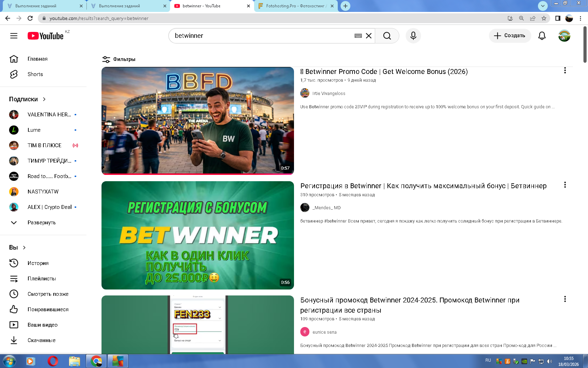
Task: Bookmark this page with the star
Action: click(x=544, y=18)
